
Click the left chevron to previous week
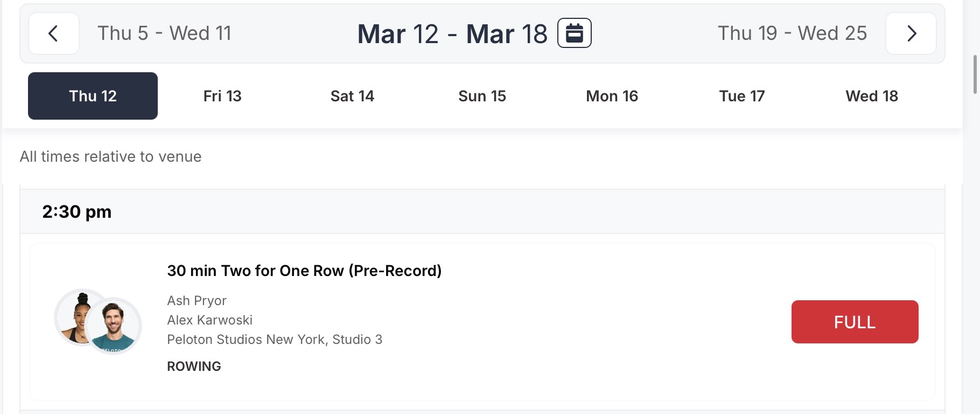tap(53, 33)
